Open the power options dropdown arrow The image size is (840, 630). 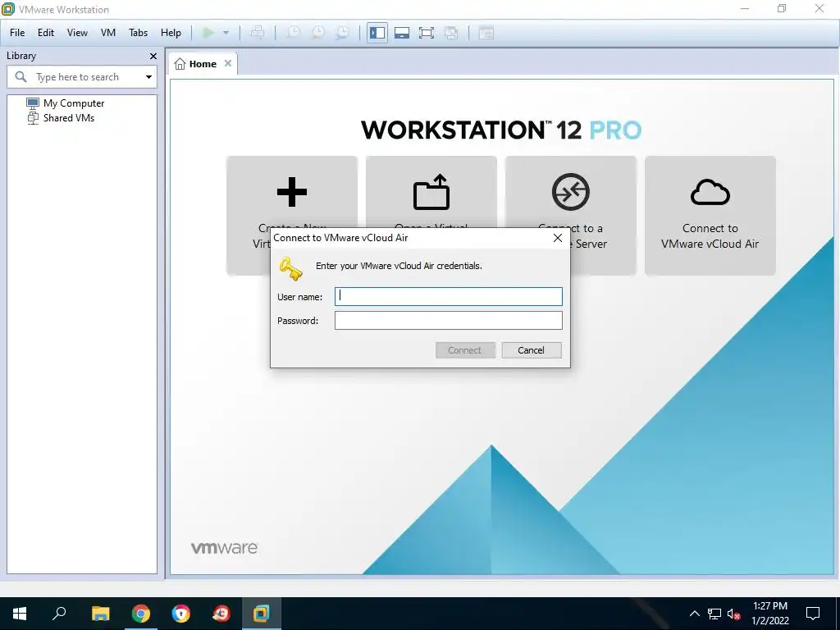coord(226,33)
